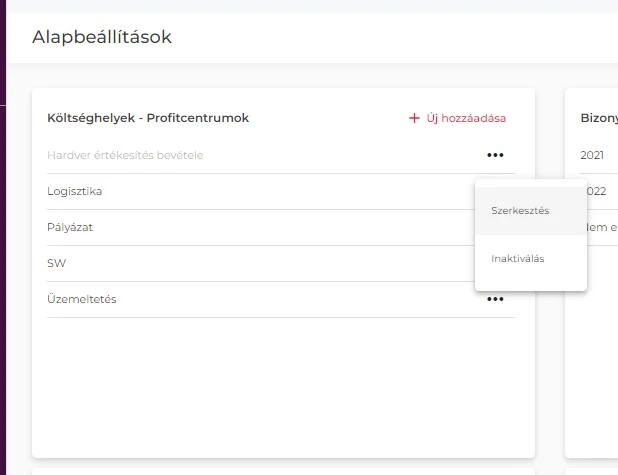
Task: Select the greyed Hardver értékesítés bevétele entry
Action: tap(125, 155)
